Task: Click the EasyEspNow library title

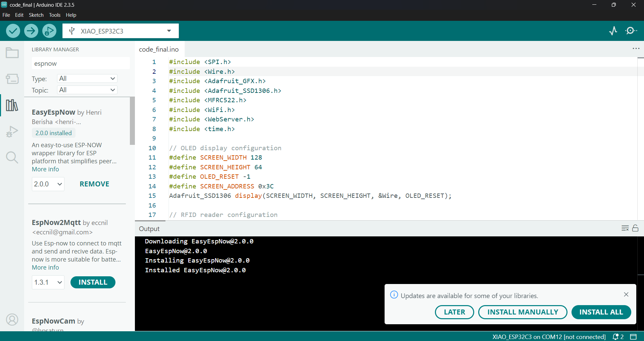Action: (x=53, y=112)
